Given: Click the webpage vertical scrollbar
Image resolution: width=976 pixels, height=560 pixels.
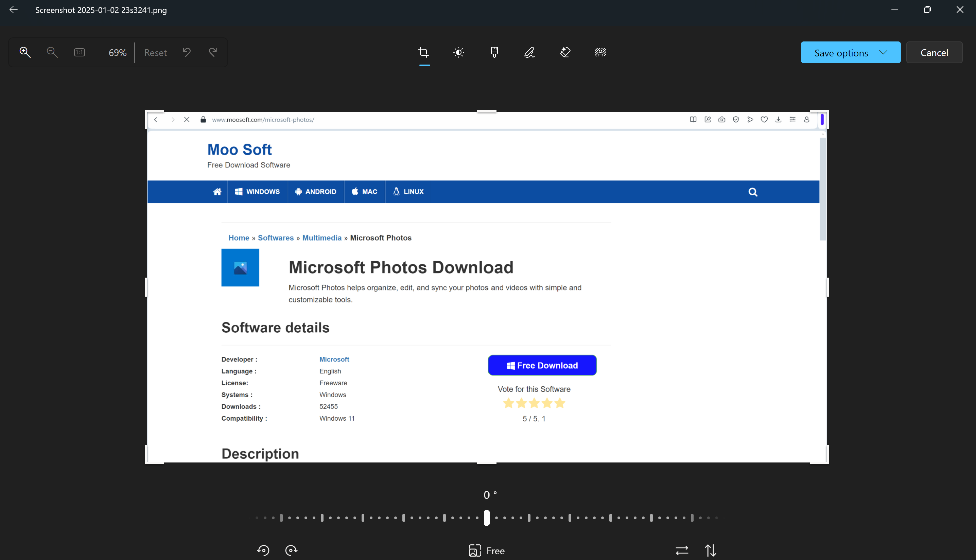Looking at the screenshot, I should (x=823, y=189).
